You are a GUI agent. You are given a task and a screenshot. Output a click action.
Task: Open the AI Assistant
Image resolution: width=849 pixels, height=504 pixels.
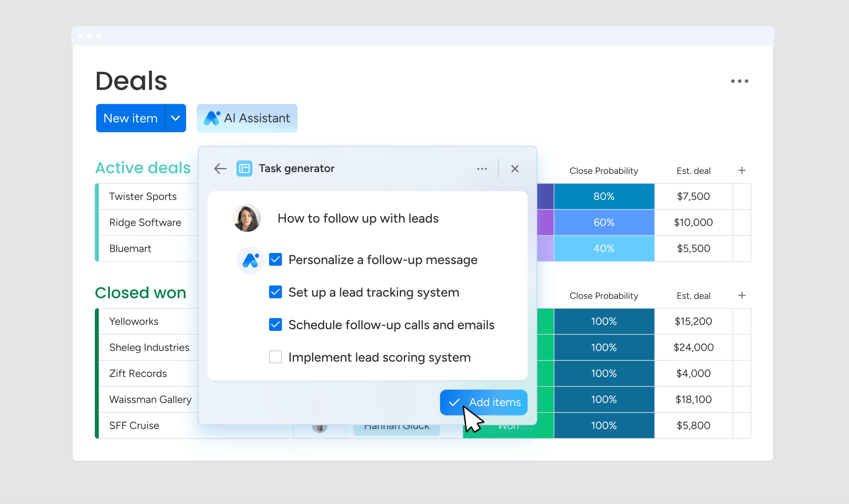(247, 118)
